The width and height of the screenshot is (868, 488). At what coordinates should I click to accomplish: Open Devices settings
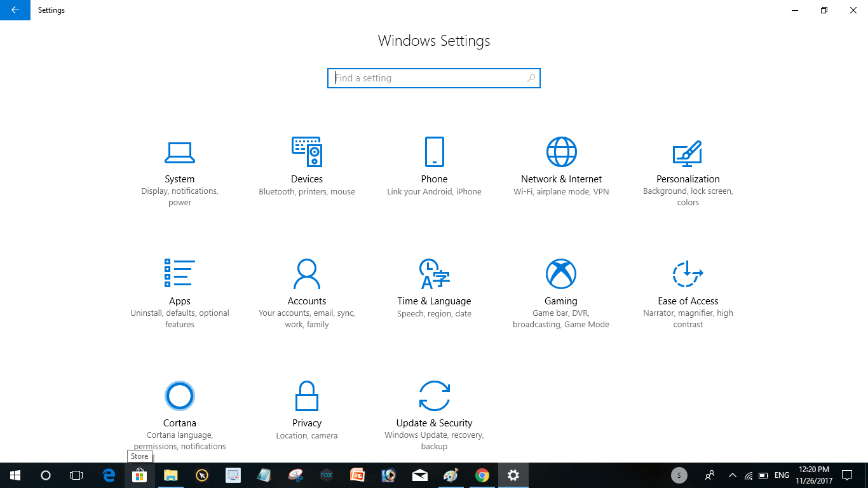[307, 165]
